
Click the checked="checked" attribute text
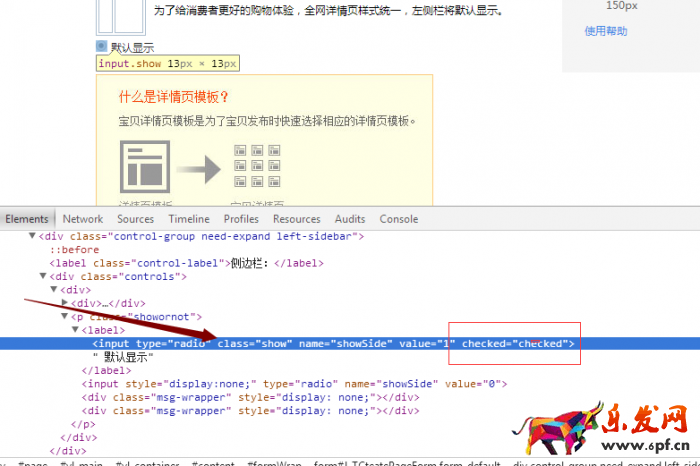pos(514,344)
